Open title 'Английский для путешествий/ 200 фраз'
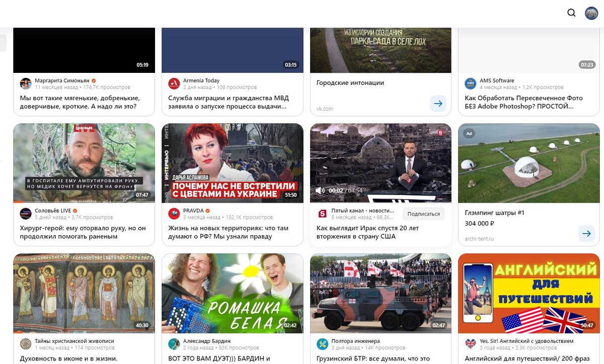 click(x=527, y=358)
